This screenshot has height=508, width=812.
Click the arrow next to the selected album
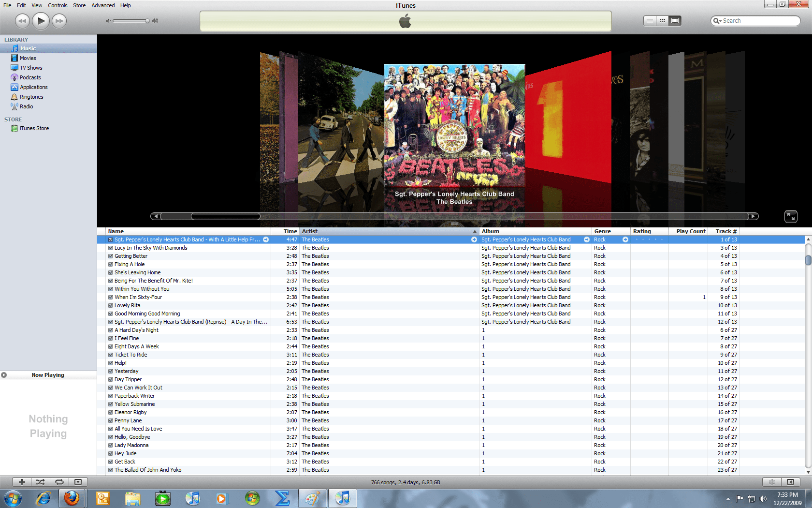click(x=586, y=239)
